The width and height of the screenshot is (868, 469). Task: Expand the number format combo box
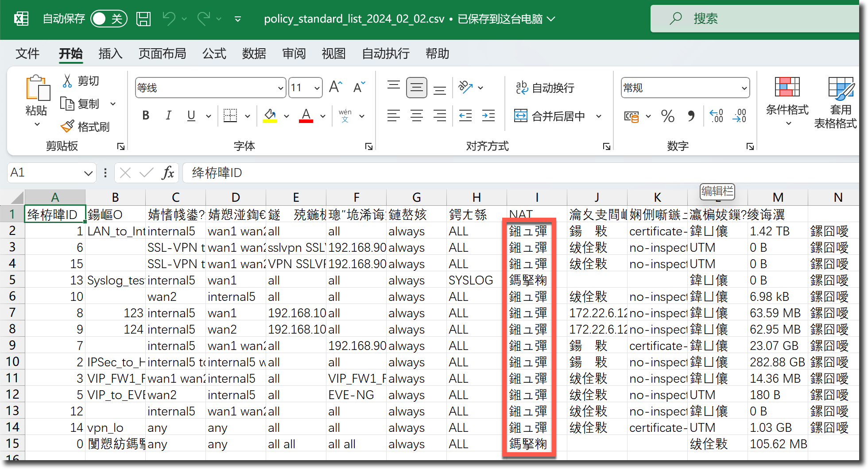(x=744, y=88)
